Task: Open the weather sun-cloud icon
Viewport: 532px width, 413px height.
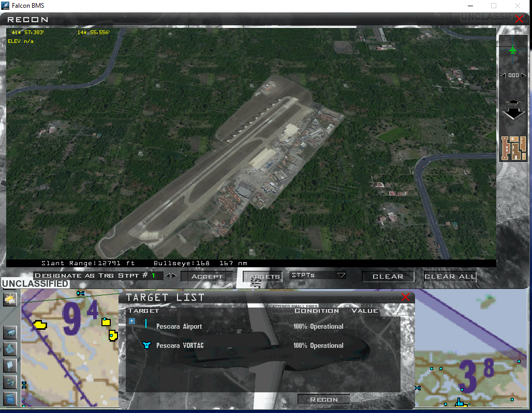Action: pos(10,299)
